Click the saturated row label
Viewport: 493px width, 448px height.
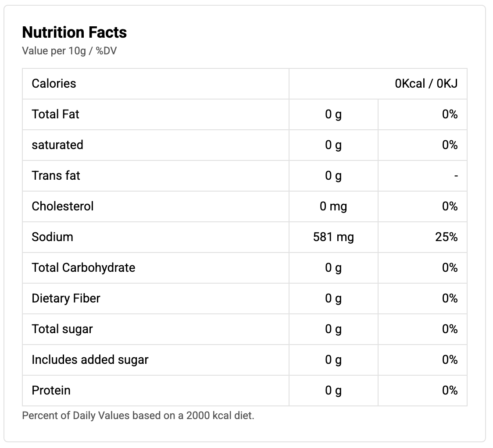[57, 145]
